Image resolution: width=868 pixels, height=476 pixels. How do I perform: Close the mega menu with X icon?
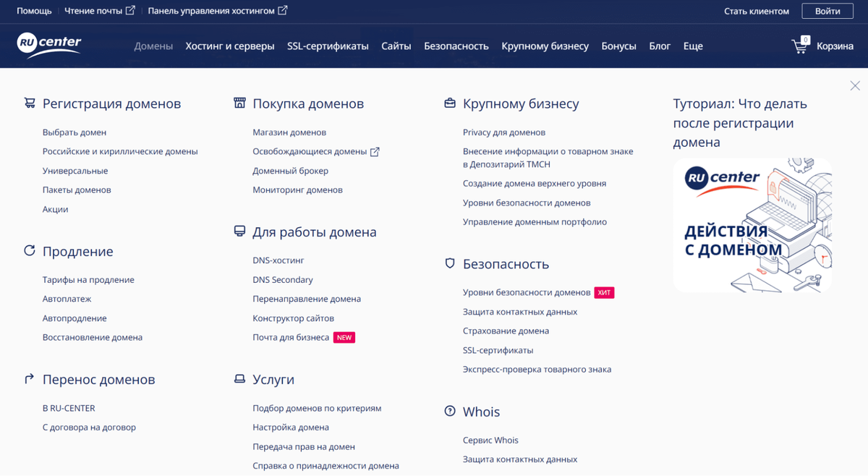coord(855,86)
